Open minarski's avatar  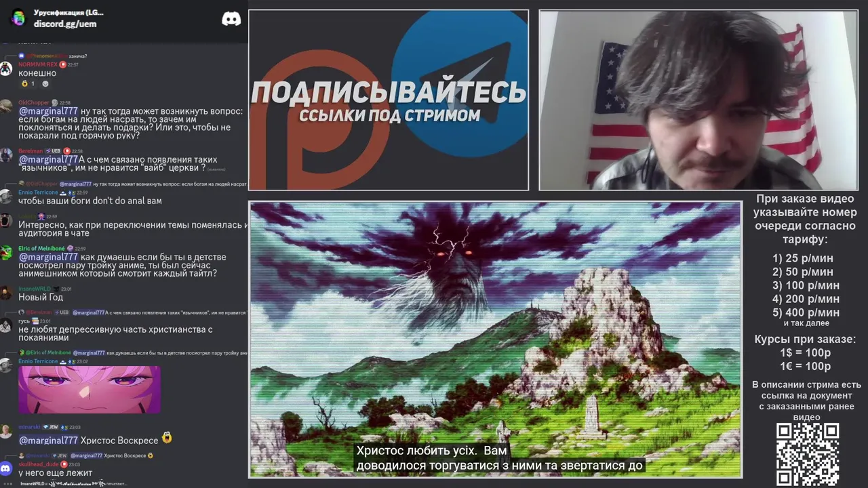(x=6, y=432)
